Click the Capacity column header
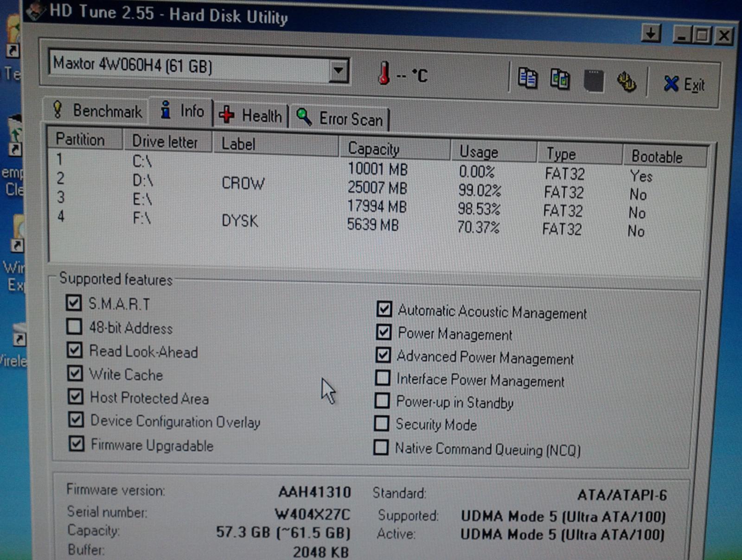 pos(394,149)
